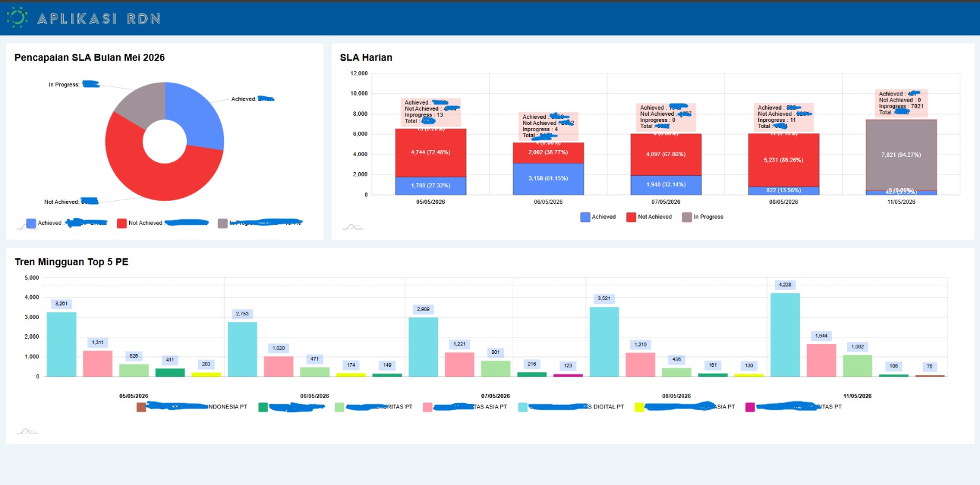Toggle blue Achieved swatch in donut chart legend
The height and width of the screenshot is (485, 980).
pos(31,224)
